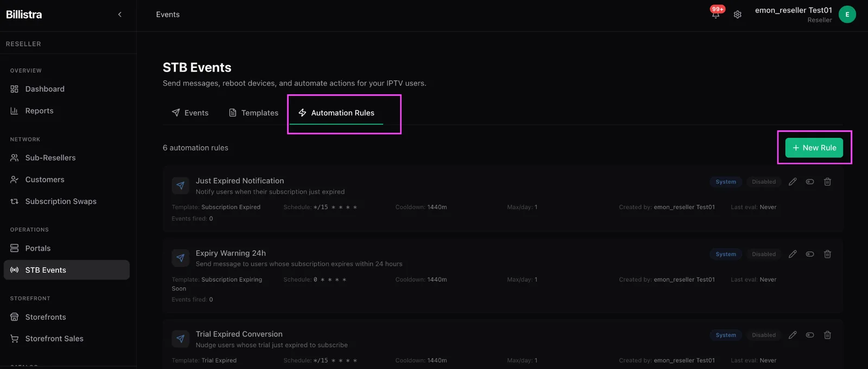Click the New Rule button
868x369 pixels.
click(x=814, y=148)
